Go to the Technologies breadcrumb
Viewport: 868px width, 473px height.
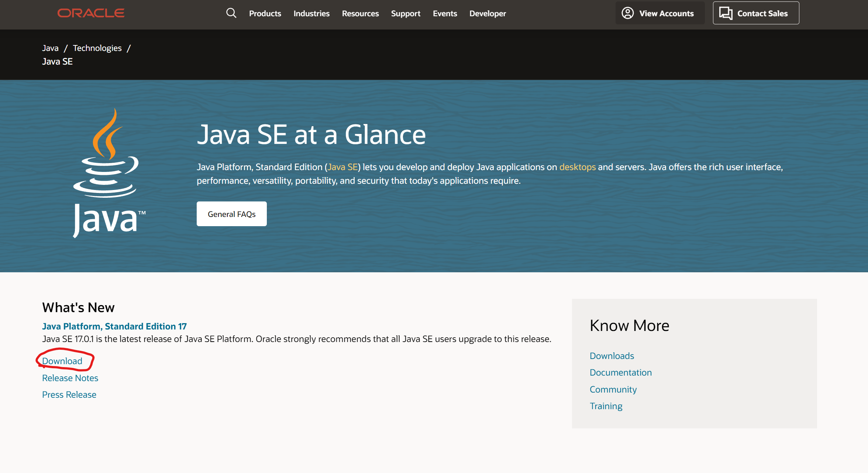pyautogui.click(x=97, y=48)
